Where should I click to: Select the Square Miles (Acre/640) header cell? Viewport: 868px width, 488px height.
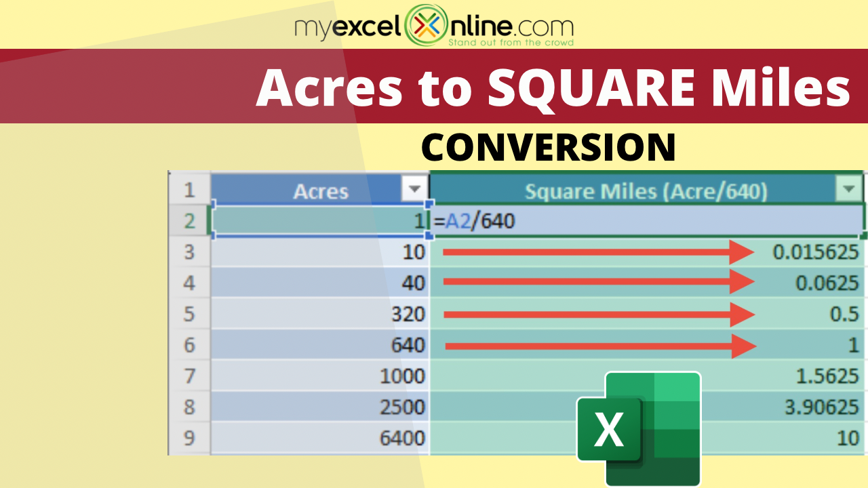coord(647,189)
